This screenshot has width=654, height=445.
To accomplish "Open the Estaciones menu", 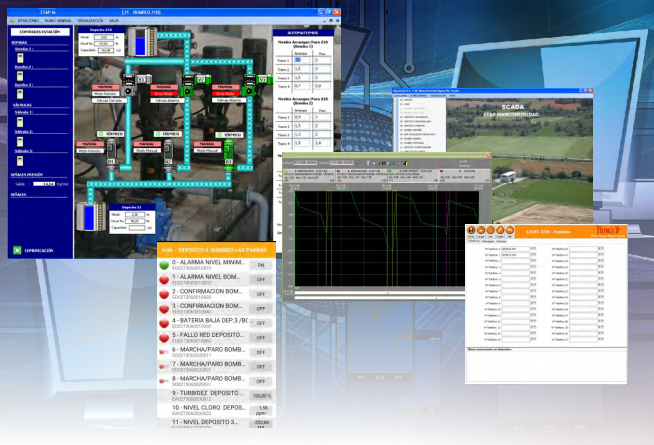I will (28, 20).
